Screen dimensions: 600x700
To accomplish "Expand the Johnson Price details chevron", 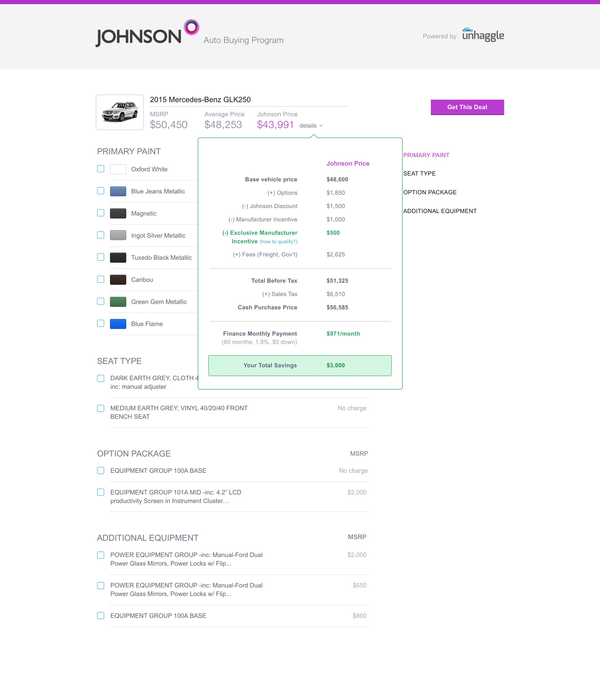I will point(321,126).
